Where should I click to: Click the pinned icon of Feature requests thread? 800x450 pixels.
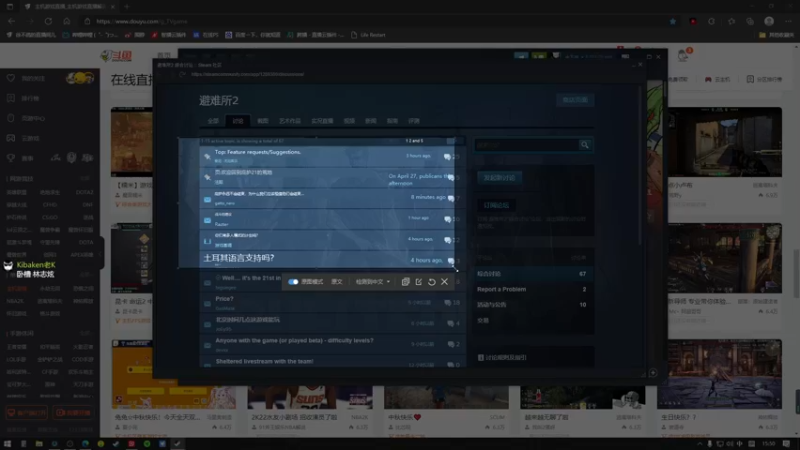pyautogui.click(x=207, y=156)
